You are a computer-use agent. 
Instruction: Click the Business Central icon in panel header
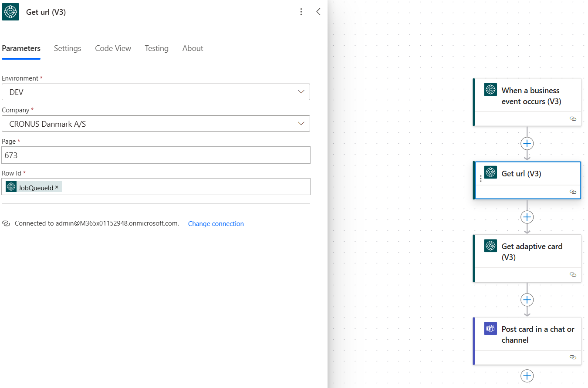click(10, 12)
